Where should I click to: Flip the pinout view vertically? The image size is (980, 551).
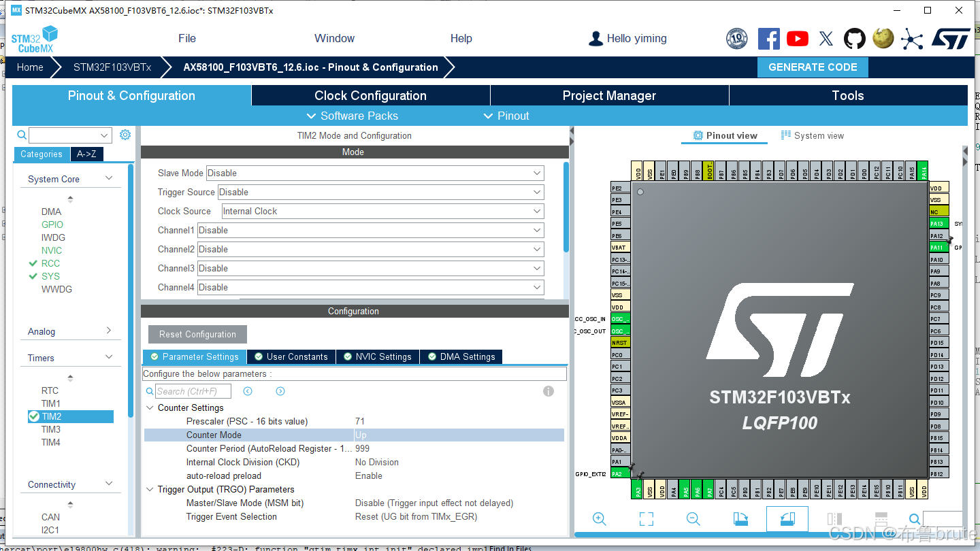point(881,519)
